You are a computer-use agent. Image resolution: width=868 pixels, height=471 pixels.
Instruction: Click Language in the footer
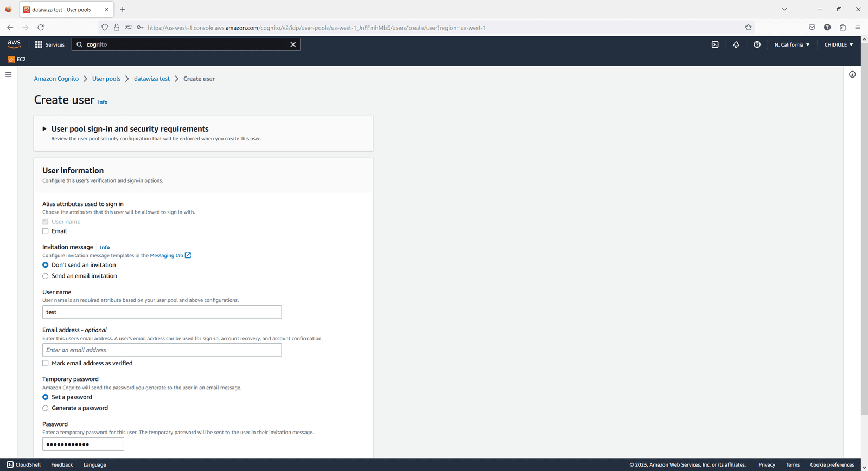[x=95, y=464]
